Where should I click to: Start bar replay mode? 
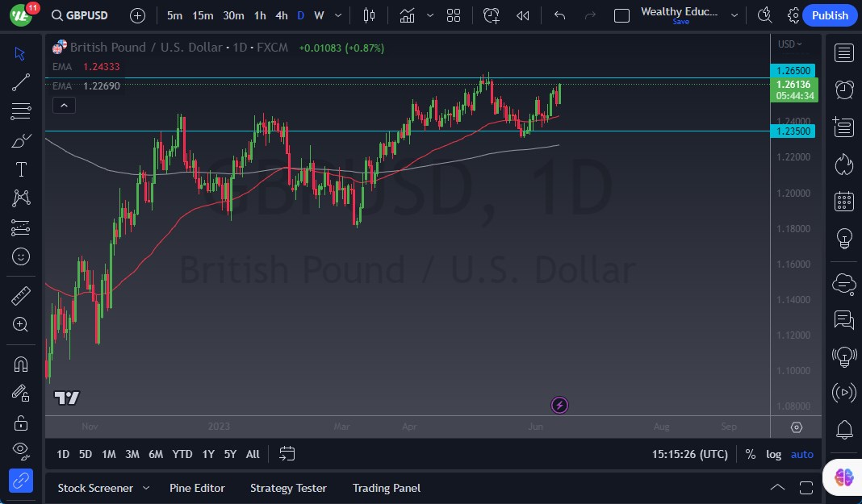(x=522, y=15)
